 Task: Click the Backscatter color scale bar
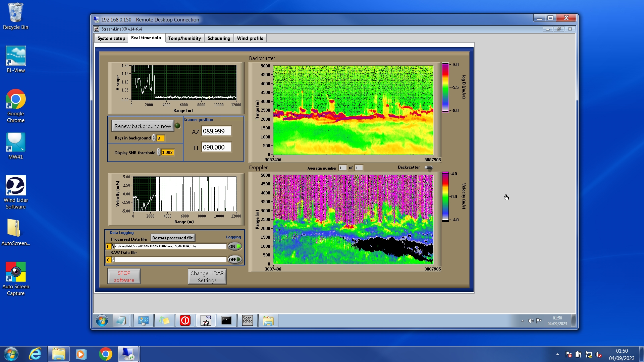(x=445, y=87)
